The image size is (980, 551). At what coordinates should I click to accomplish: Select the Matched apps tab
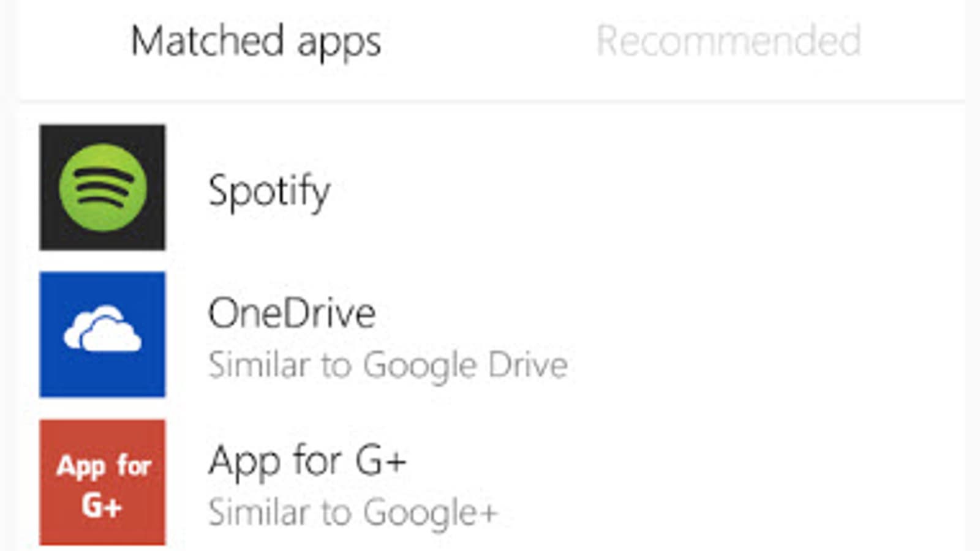[256, 41]
